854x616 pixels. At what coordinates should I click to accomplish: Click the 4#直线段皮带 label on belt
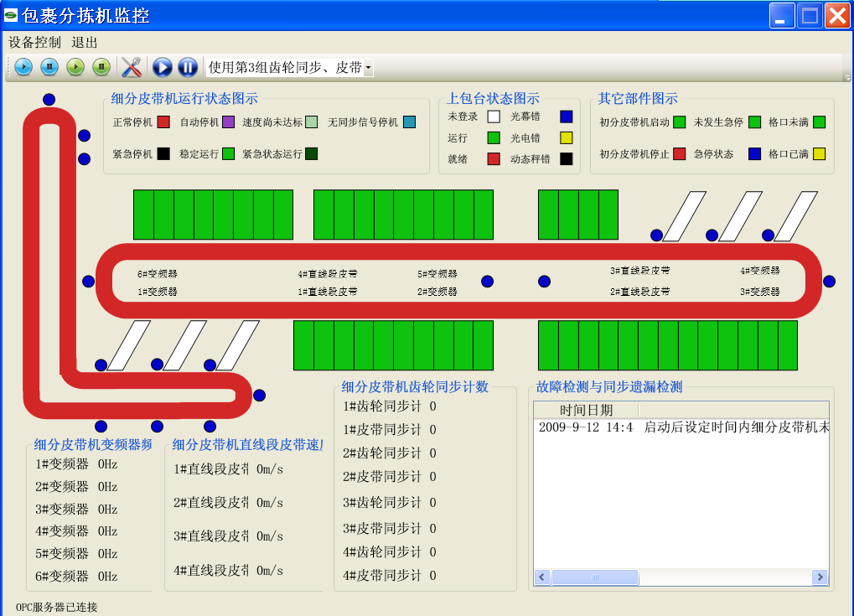click(x=328, y=273)
